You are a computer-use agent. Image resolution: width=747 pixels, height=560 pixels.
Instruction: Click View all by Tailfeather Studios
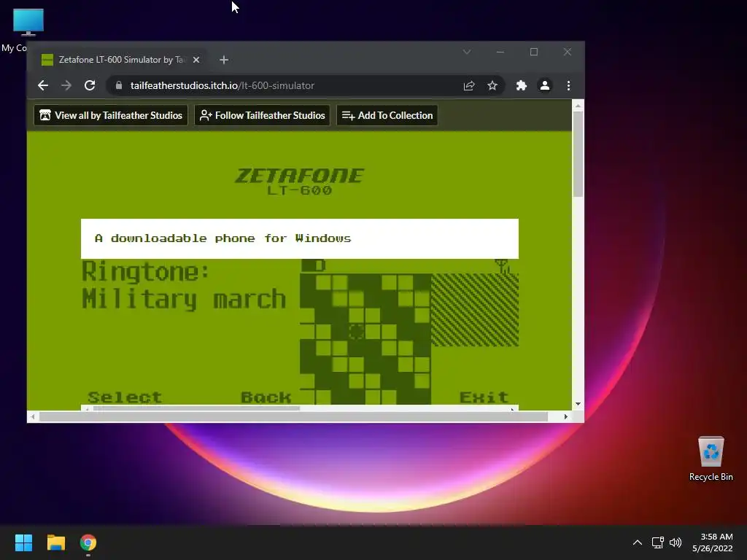(x=111, y=115)
